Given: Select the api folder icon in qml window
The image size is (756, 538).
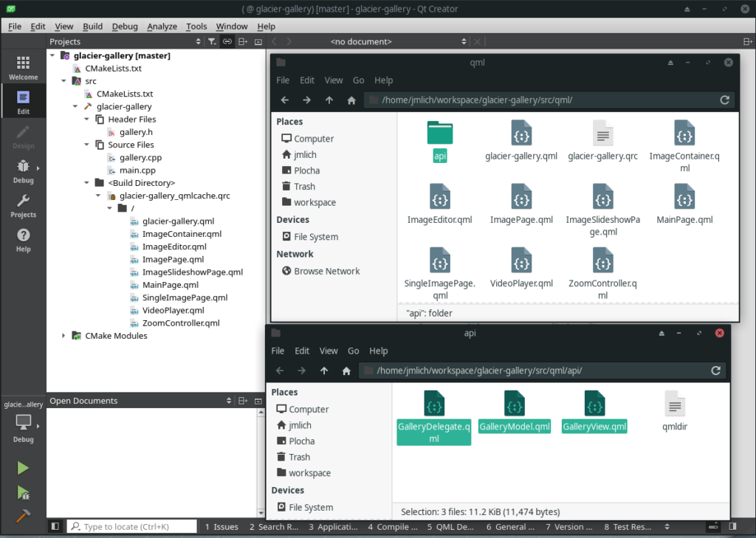Looking at the screenshot, I should click(x=440, y=133).
